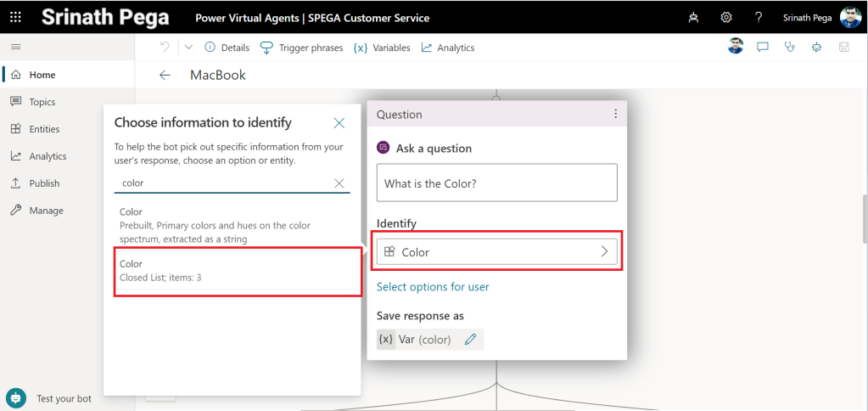868x411 pixels.
Task: Click the undo arrow icon
Action: pos(165,48)
